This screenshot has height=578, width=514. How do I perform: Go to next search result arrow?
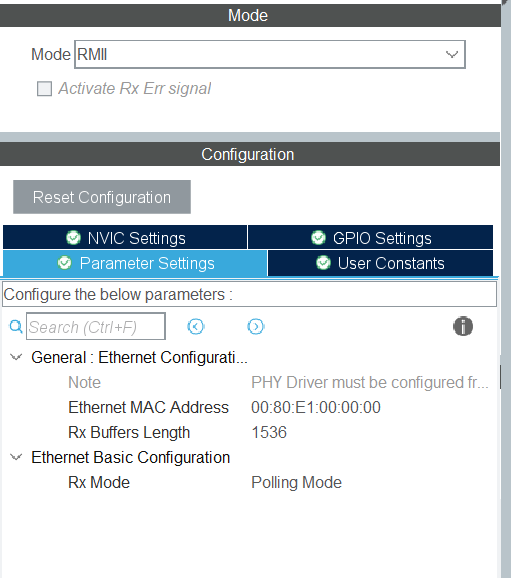pos(256,327)
